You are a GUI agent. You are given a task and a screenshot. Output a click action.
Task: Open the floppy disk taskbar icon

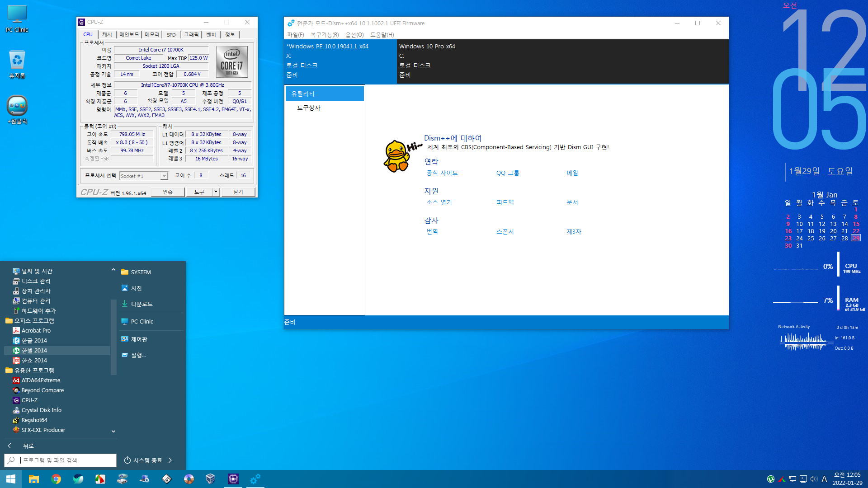click(x=166, y=479)
